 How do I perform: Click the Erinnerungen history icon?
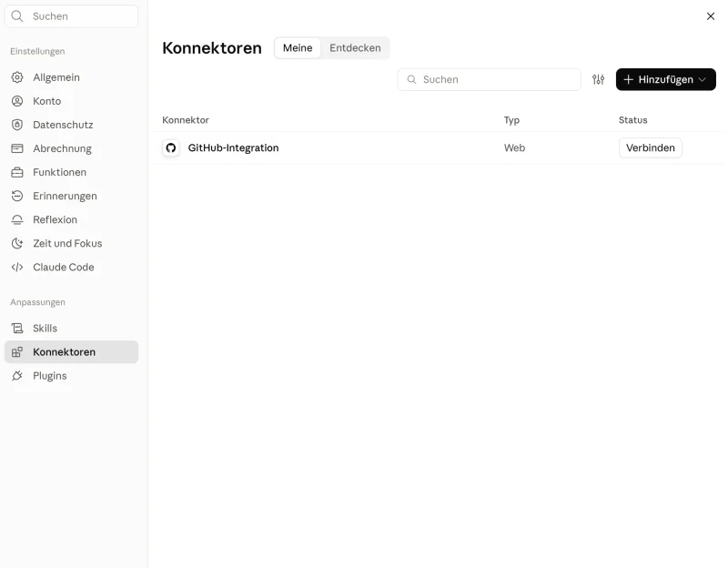tap(17, 196)
